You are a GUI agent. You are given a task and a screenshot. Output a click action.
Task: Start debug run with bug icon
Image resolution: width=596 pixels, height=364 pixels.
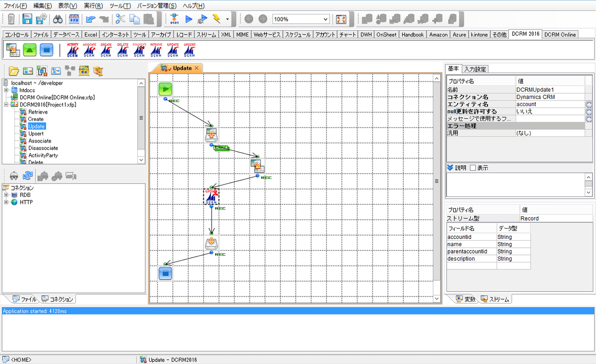pyautogui.click(x=203, y=19)
